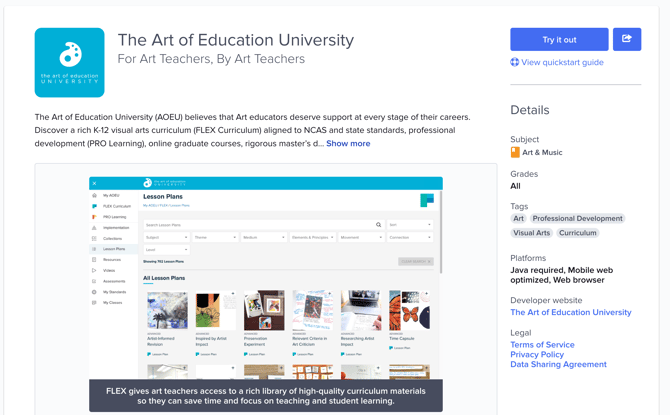Click Lesson Plans in the preview sidebar
The height and width of the screenshot is (415, 670).
[113, 249]
